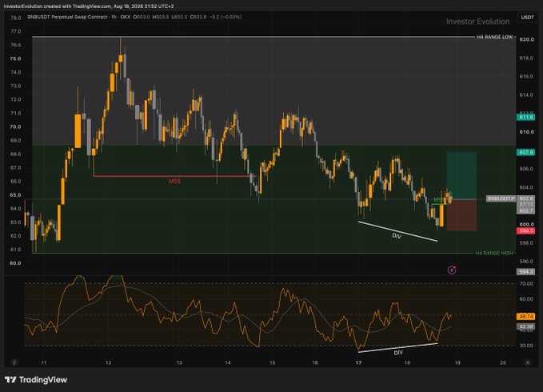Click the 70.00 level on RSI scale

click(x=526, y=284)
